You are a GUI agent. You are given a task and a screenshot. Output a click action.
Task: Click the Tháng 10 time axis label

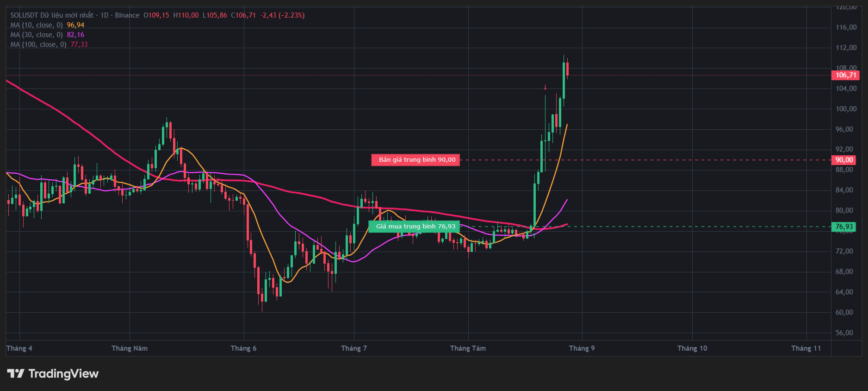click(x=692, y=348)
